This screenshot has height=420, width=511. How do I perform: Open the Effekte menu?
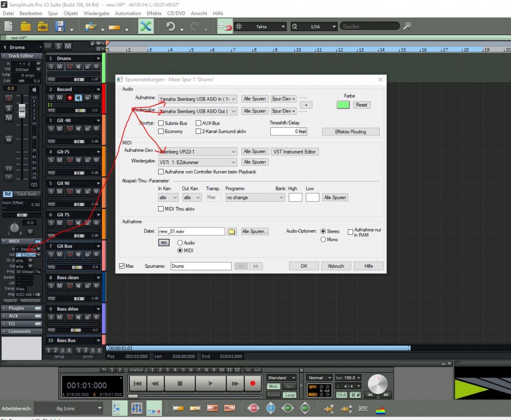(154, 14)
